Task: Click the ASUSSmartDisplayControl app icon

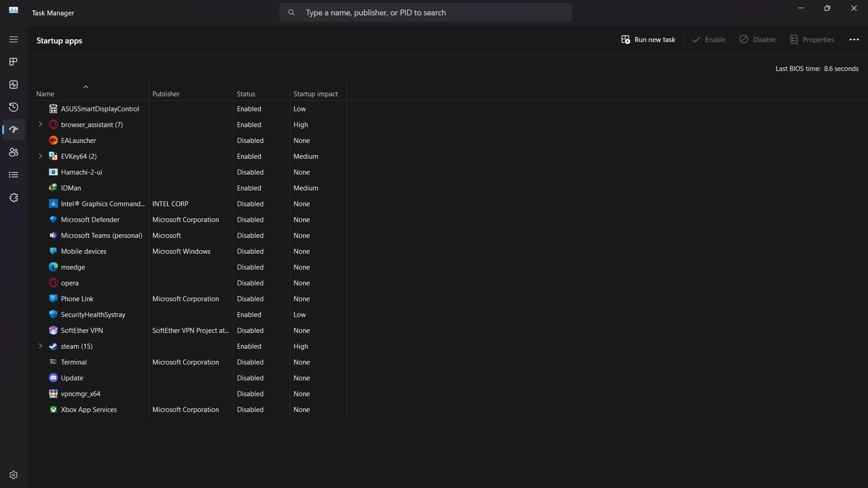Action: point(53,109)
